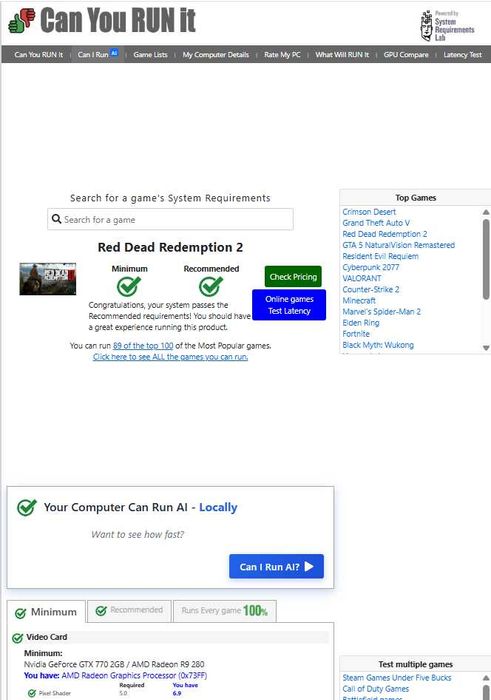
Task: Click Test multiple games list scroll up arrow
Action: tap(486, 678)
